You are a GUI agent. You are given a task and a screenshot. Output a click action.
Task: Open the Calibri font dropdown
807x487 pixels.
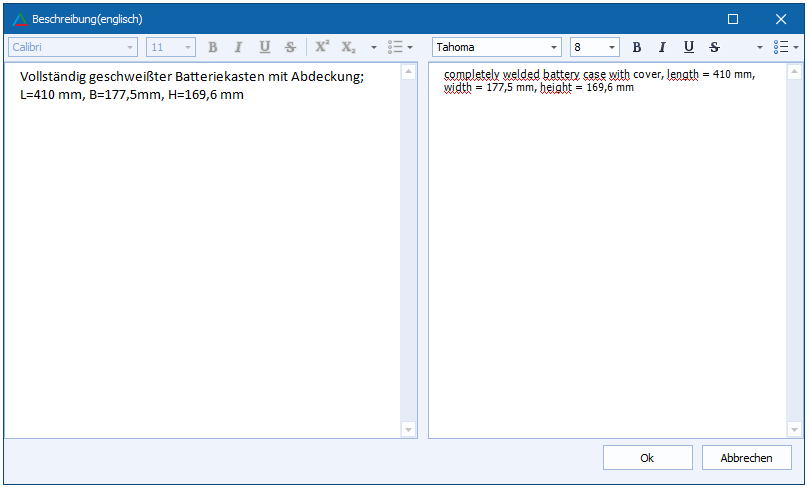pyautogui.click(x=130, y=47)
